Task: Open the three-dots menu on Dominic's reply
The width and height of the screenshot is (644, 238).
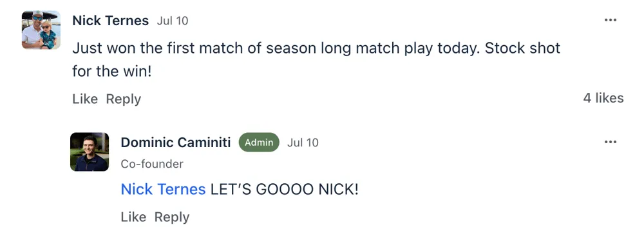Action: coord(611,143)
